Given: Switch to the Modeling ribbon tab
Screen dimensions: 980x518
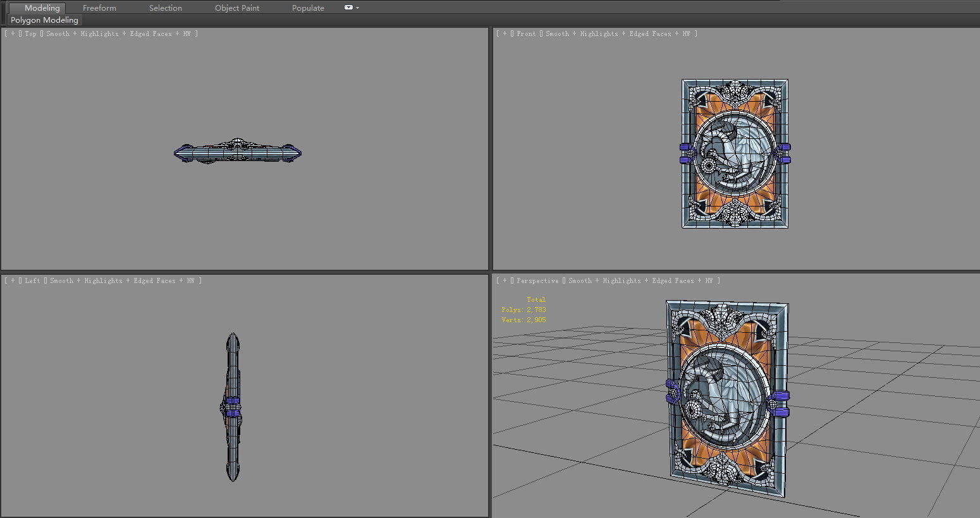Looking at the screenshot, I should point(42,8).
